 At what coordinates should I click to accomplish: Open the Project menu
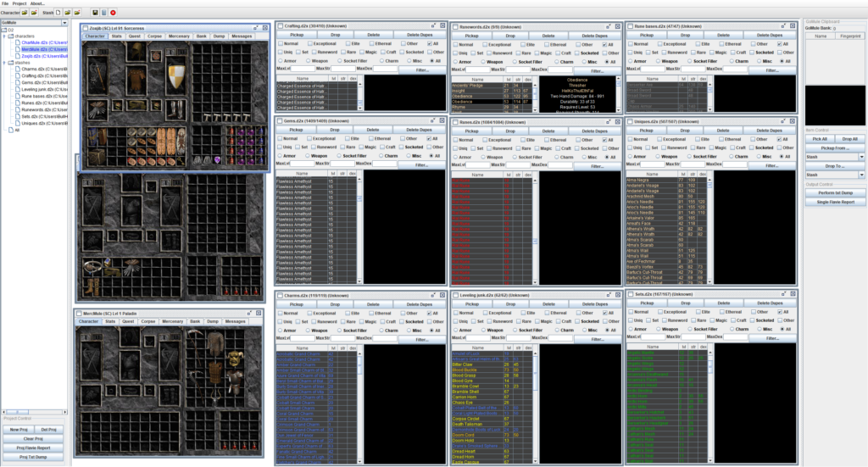19,3
